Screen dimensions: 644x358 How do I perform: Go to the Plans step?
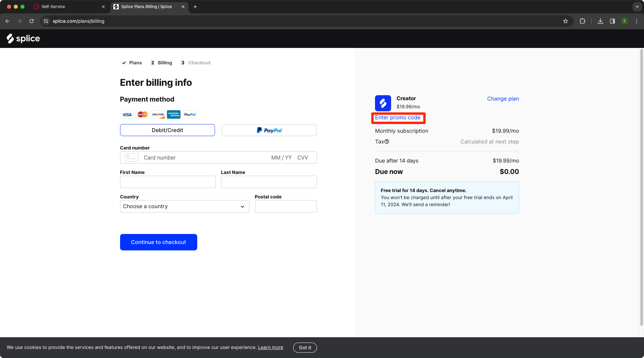(132, 63)
